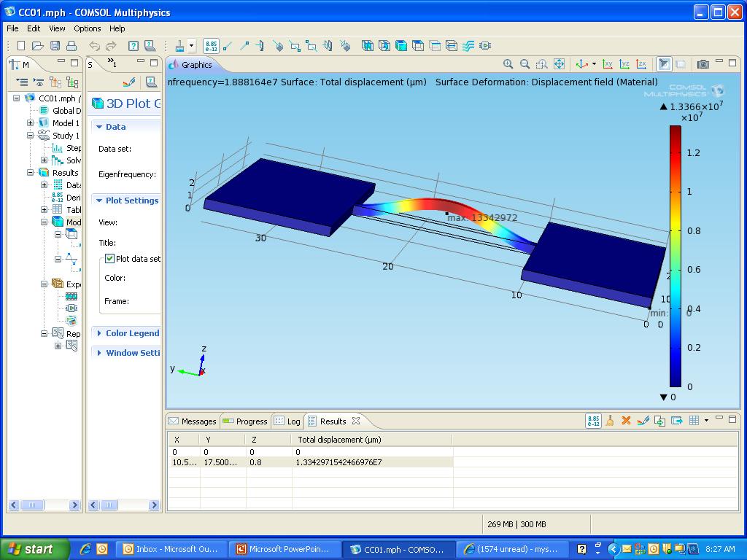Image resolution: width=747 pixels, height=560 pixels.
Task: Click the Undo arrow in toolbar
Action: click(95, 46)
